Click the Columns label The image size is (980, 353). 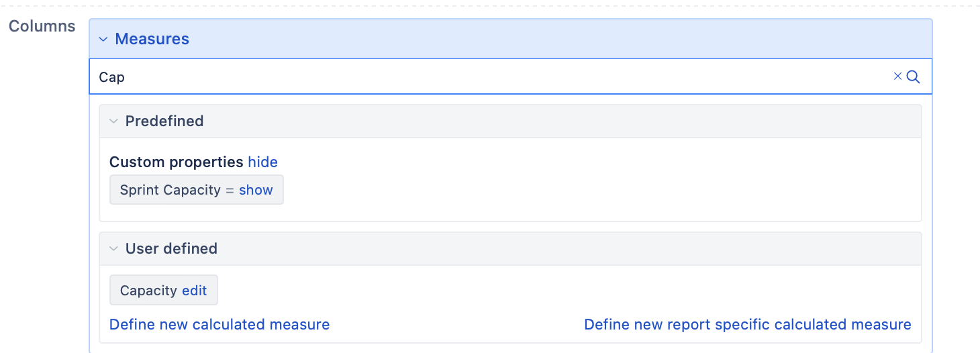click(42, 27)
